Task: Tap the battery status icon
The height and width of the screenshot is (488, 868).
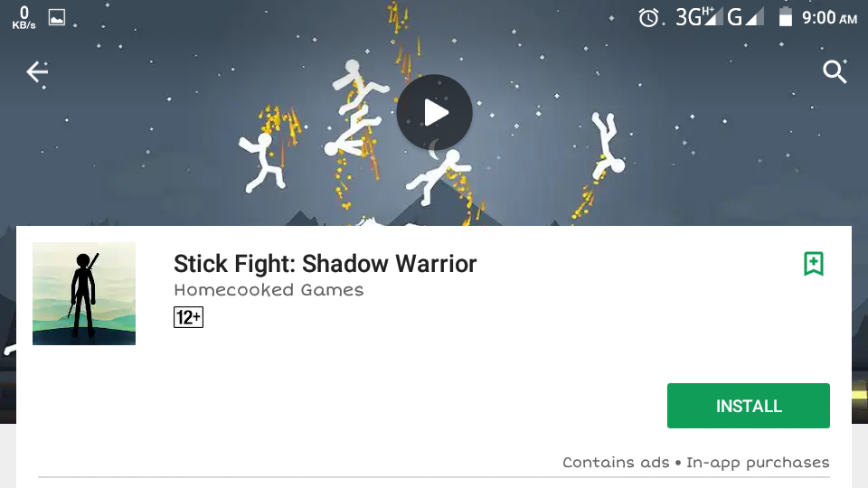Action: tap(785, 17)
